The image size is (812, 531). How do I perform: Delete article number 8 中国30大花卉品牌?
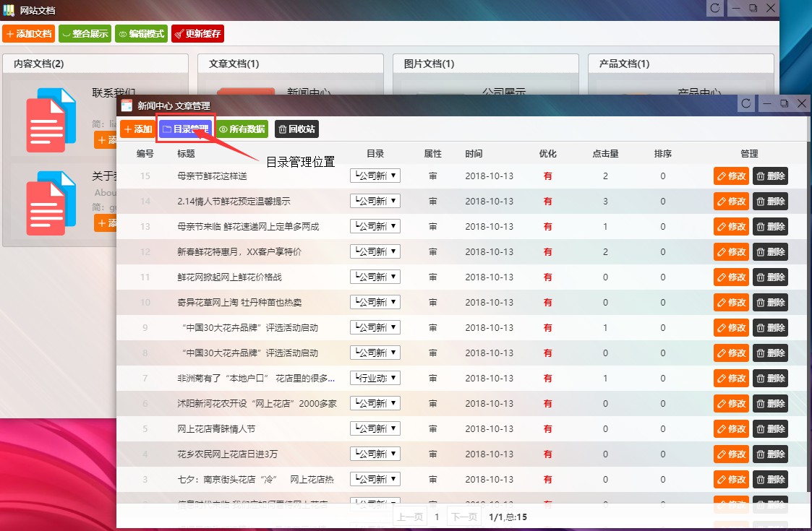click(771, 353)
